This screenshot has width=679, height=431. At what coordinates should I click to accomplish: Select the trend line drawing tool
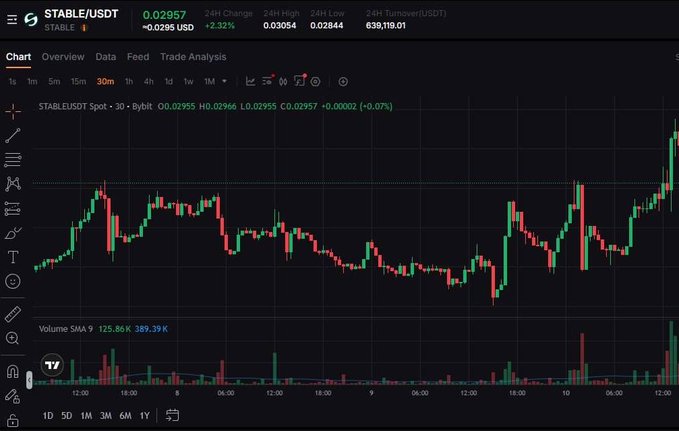(13, 136)
